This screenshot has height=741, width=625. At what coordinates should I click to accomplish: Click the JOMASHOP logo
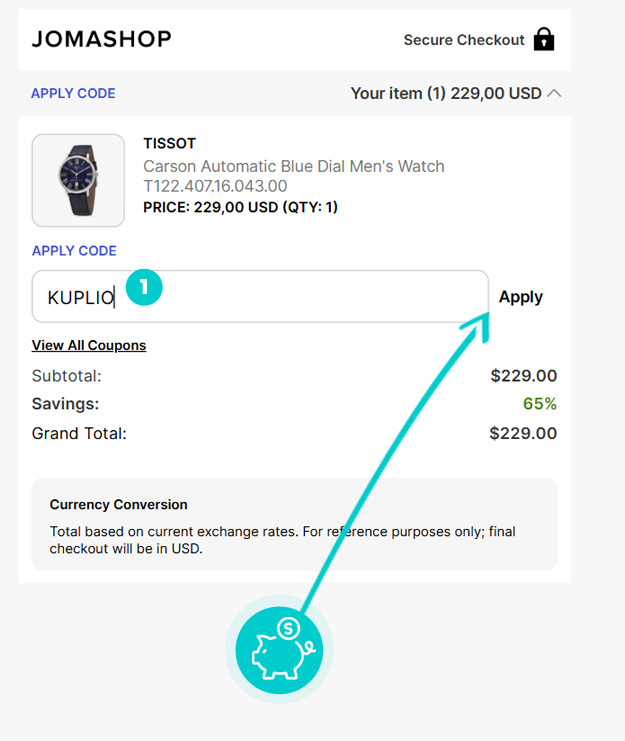(x=102, y=39)
